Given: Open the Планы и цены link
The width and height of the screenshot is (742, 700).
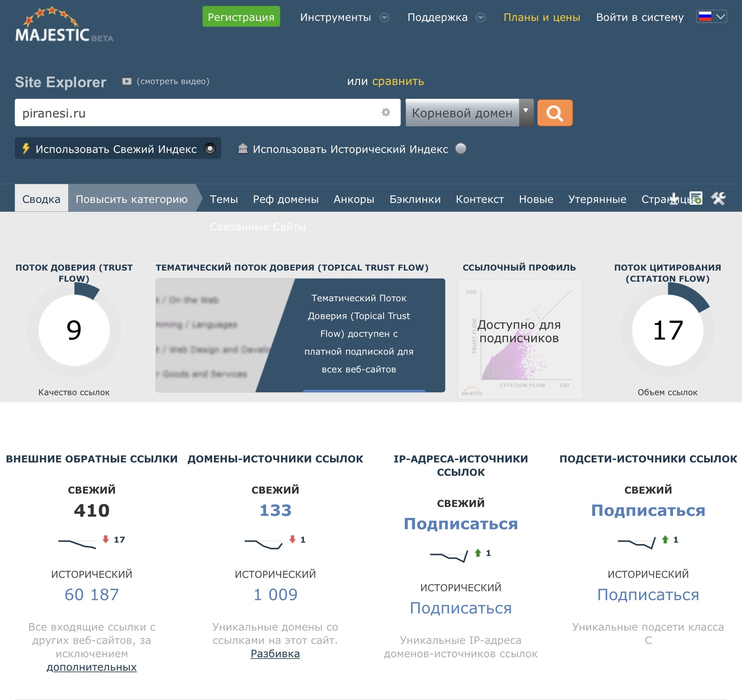Looking at the screenshot, I should (x=542, y=17).
